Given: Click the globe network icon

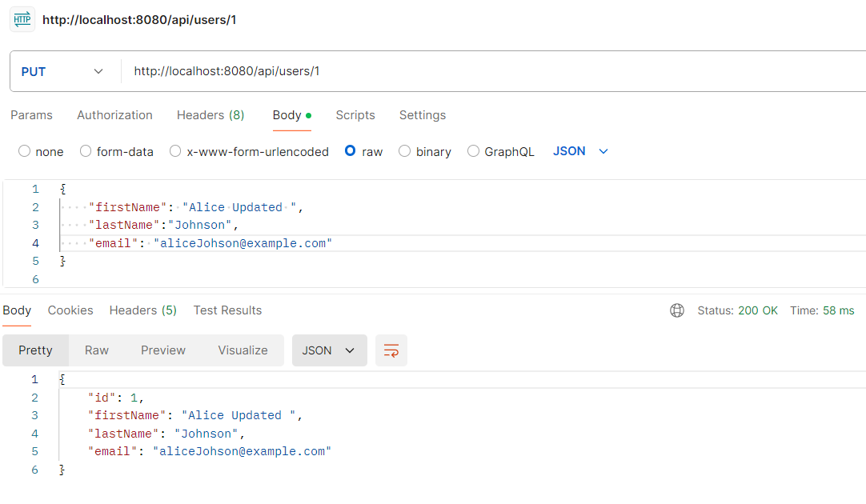Looking at the screenshot, I should click(677, 310).
